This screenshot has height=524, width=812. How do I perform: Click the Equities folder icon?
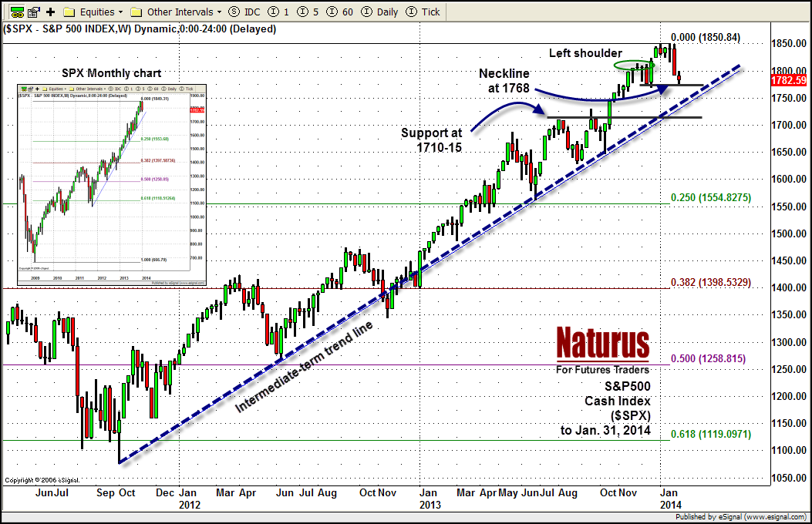pyautogui.click(x=69, y=12)
